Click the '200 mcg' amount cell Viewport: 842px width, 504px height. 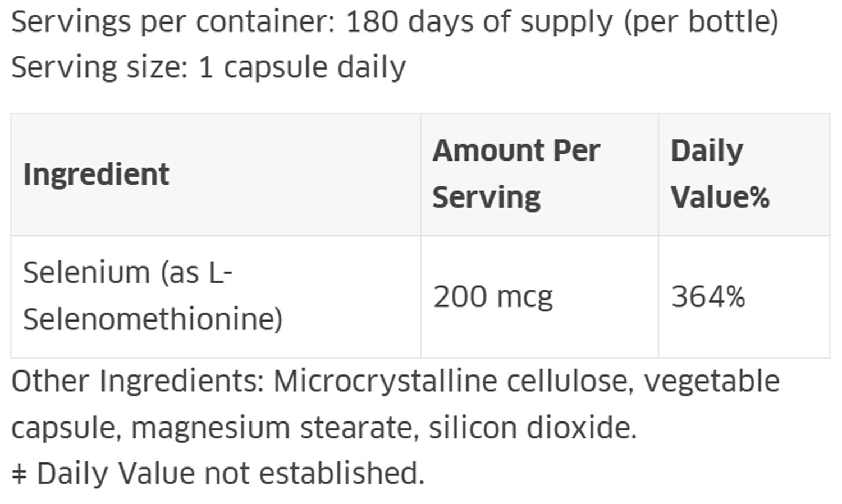[x=493, y=296]
